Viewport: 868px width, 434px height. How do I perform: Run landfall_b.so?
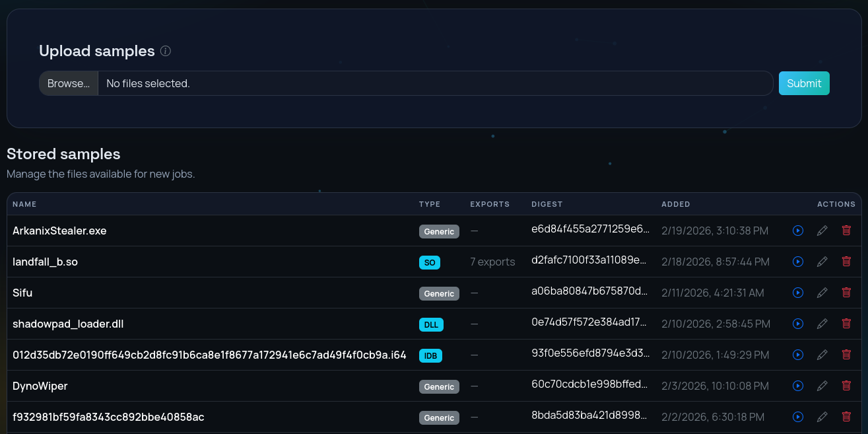tap(797, 262)
